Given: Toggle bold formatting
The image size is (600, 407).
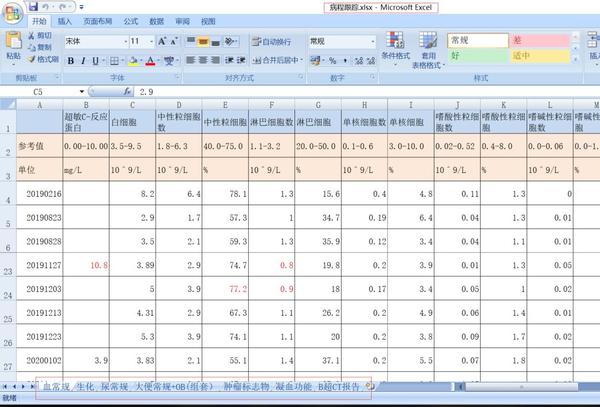Looking at the screenshot, I should [x=71, y=61].
